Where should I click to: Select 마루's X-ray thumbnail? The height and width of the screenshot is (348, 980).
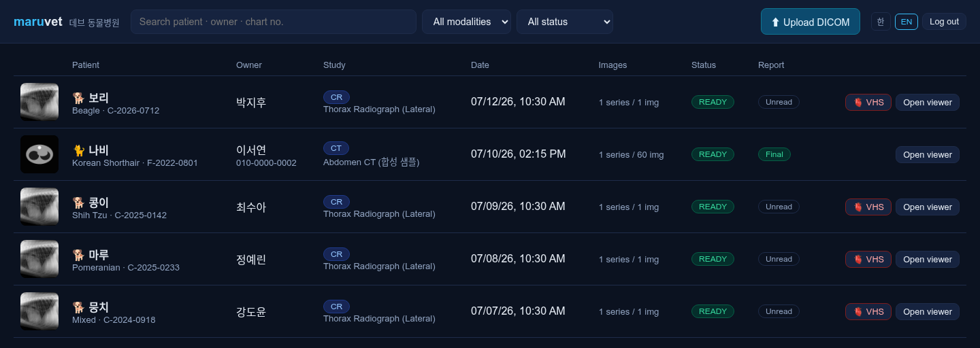[39, 259]
